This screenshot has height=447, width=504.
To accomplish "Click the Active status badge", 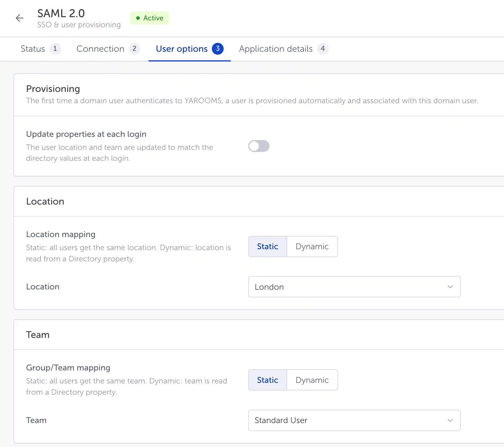I will pos(150,18).
